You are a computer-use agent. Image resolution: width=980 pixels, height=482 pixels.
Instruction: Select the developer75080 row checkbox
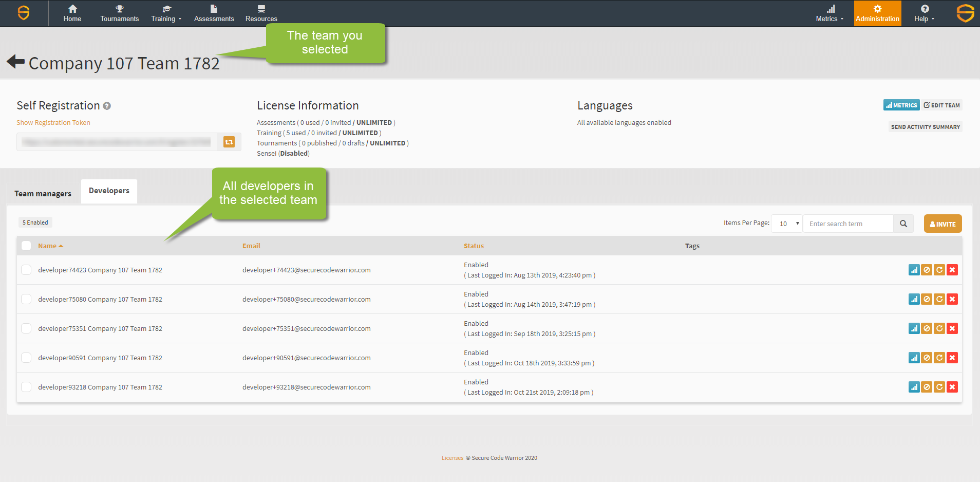tap(26, 299)
